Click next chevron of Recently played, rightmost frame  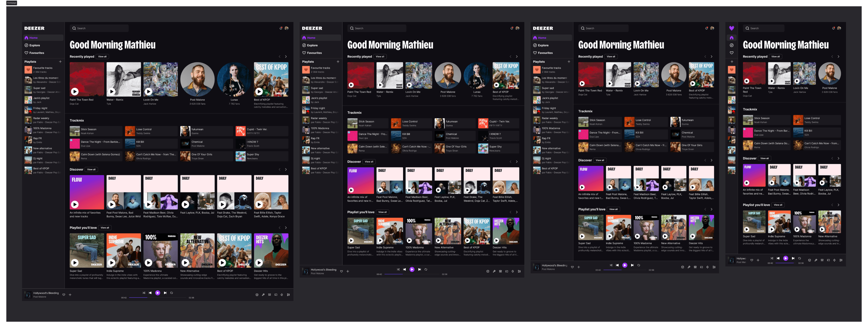tap(838, 57)
